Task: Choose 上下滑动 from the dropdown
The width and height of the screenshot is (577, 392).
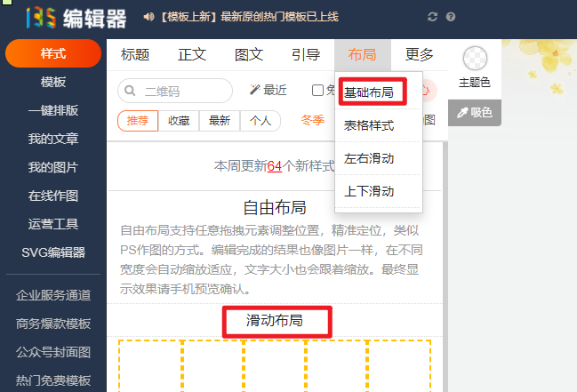Action: tap(369, 191)
